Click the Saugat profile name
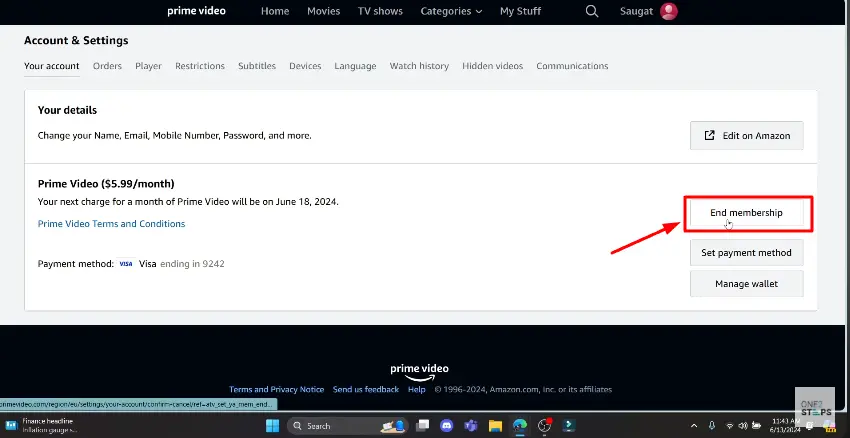This screenshot has width=850, height=438. 636,11
